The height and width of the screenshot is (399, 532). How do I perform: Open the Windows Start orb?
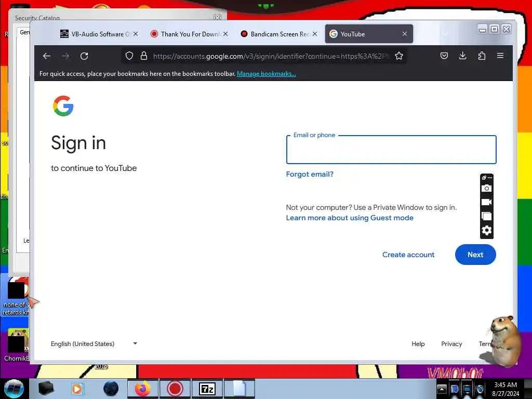pos(14,389)
